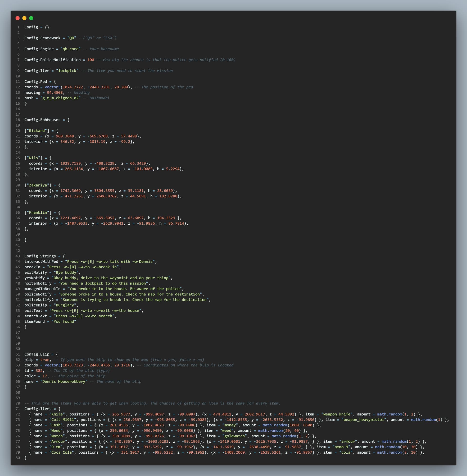Click the exitNotify string "Bye buddy"
467x476 pixels.
66,272
